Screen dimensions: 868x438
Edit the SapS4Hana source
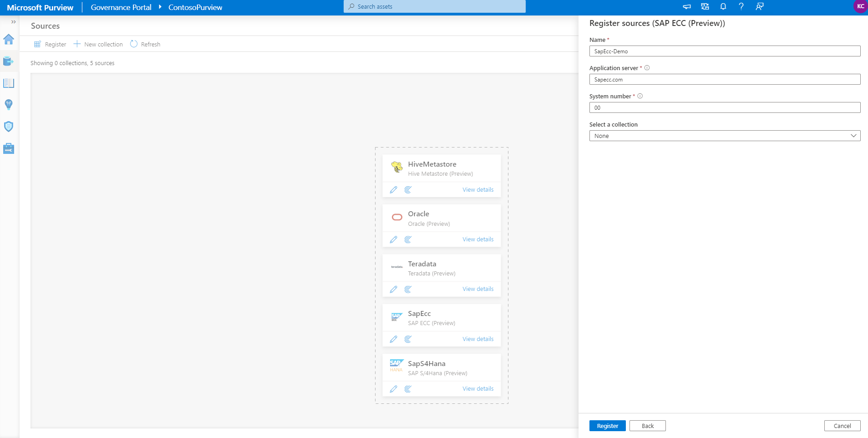(394, 389)
